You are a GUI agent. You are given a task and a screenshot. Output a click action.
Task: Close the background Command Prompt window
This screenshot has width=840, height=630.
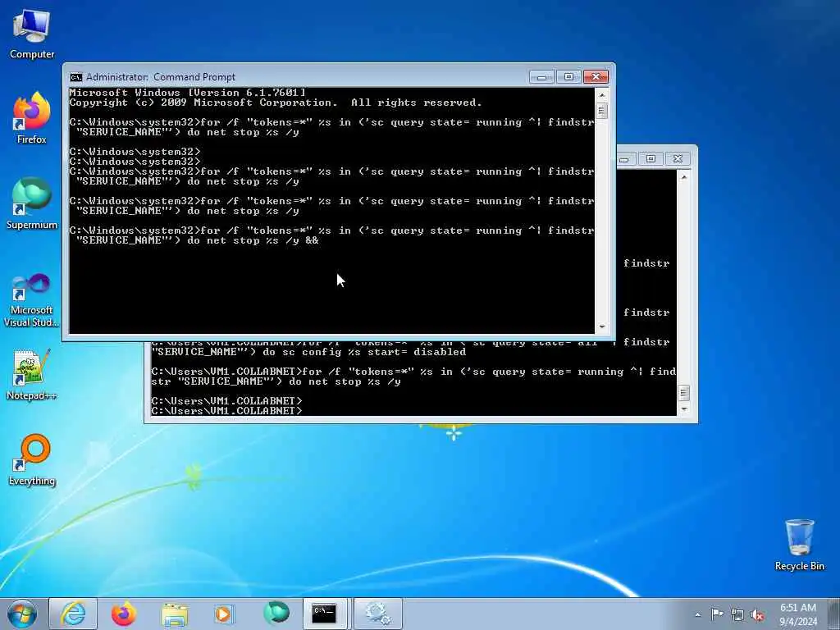pyautogui.click(x=678, y=159)
